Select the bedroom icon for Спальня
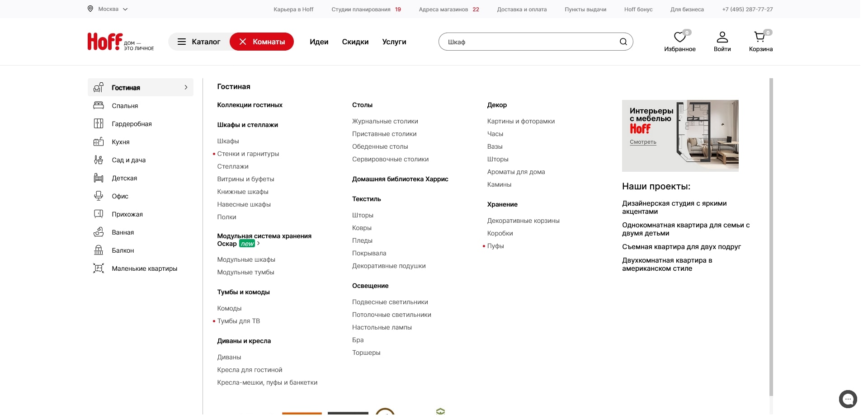 [x=99, y=106]
